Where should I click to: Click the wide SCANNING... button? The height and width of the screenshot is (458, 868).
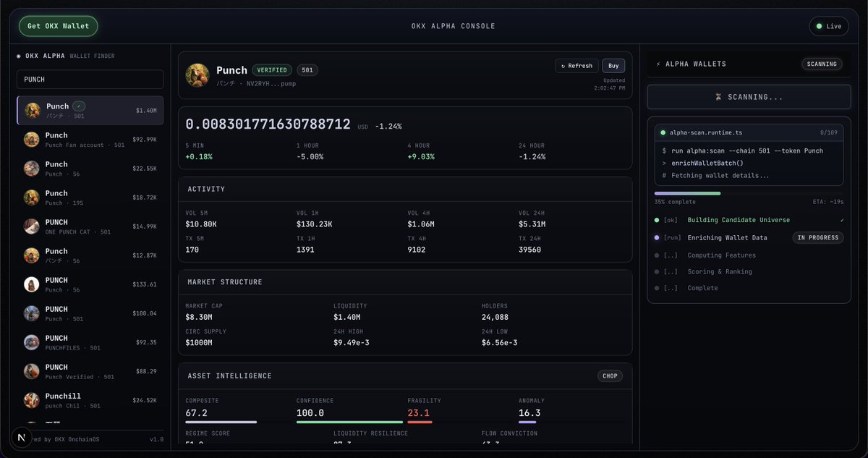(749, 97)
